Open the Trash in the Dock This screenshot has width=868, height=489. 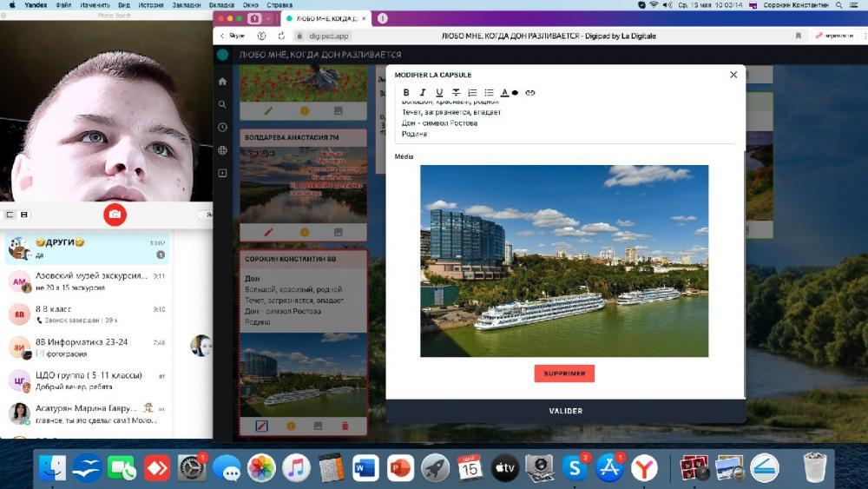point(815,468)
